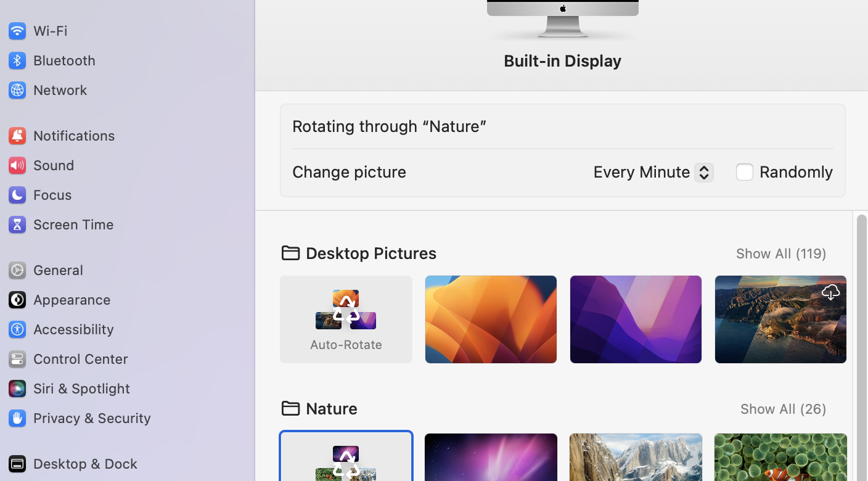Choose the clownfish anemone wallpaper thumbnail
This screenshot has width=868, height=481.
[780, 457]
